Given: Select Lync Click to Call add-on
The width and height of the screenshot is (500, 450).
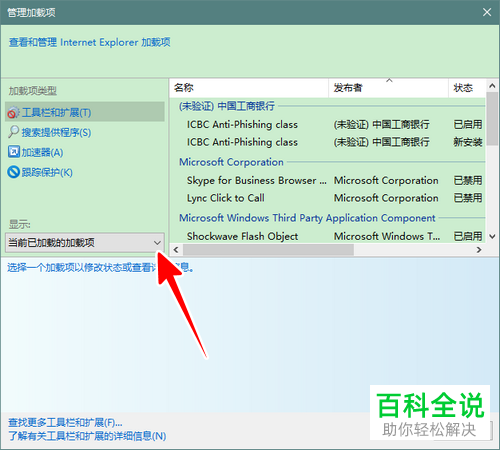Looking at the screenshot, I should click(x=327, y=198).
